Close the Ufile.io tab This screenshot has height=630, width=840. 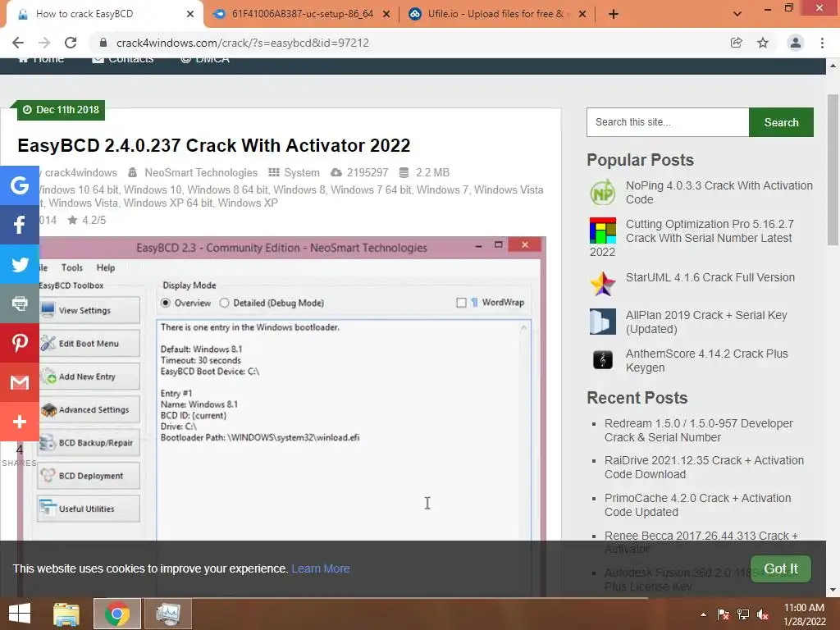[x=582, y=14]
